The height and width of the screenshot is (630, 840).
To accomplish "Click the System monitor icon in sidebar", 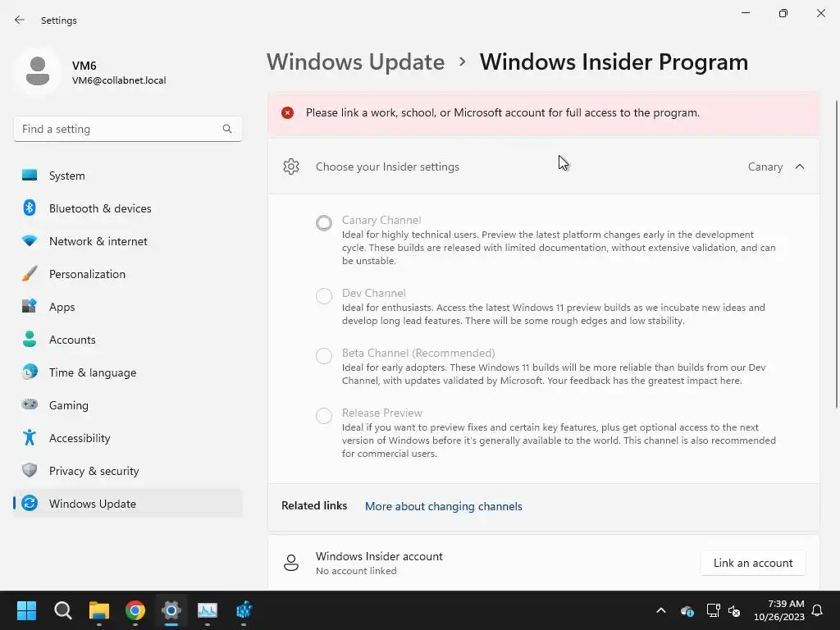I will [x=30, y=176].
